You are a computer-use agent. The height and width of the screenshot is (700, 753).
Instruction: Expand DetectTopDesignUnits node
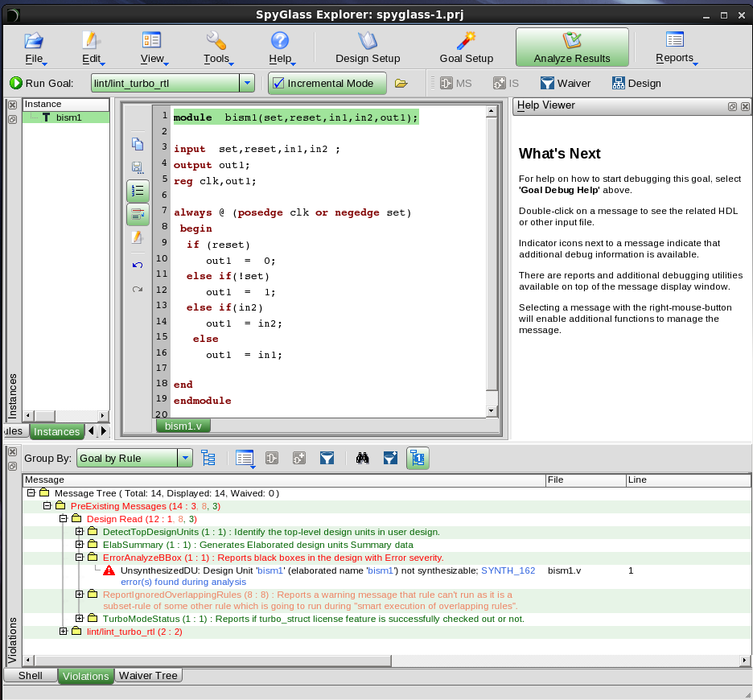[x=79, y=531]
